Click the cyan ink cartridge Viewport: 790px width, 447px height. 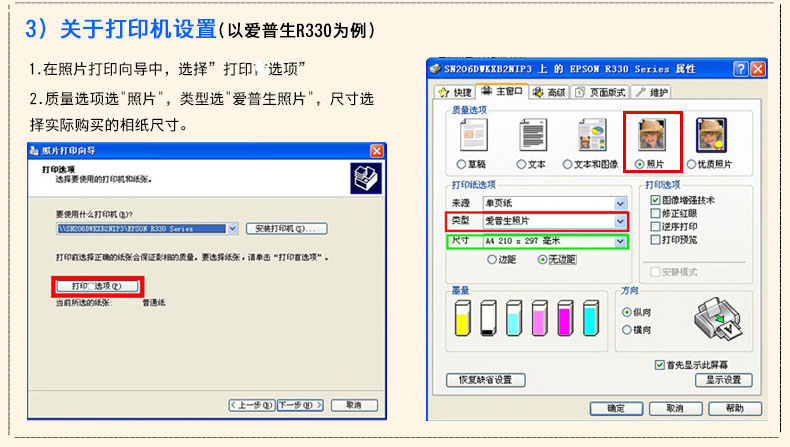click(590, 318)
